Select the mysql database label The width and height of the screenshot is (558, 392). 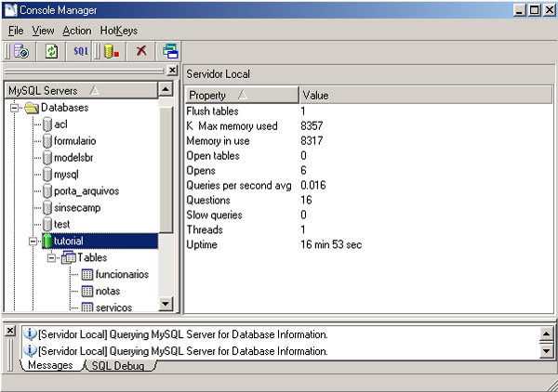pyautogui.click(x=66, y=175)
